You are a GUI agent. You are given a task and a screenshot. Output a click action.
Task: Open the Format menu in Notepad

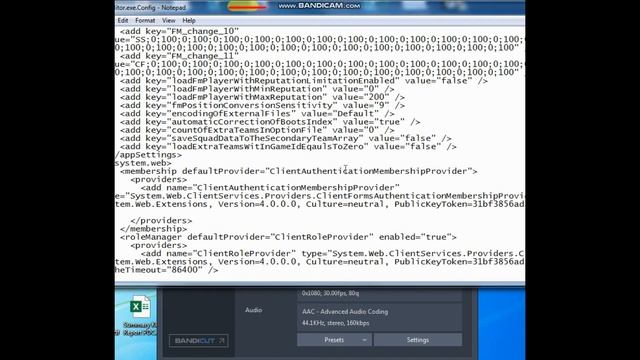pos(145,20)
